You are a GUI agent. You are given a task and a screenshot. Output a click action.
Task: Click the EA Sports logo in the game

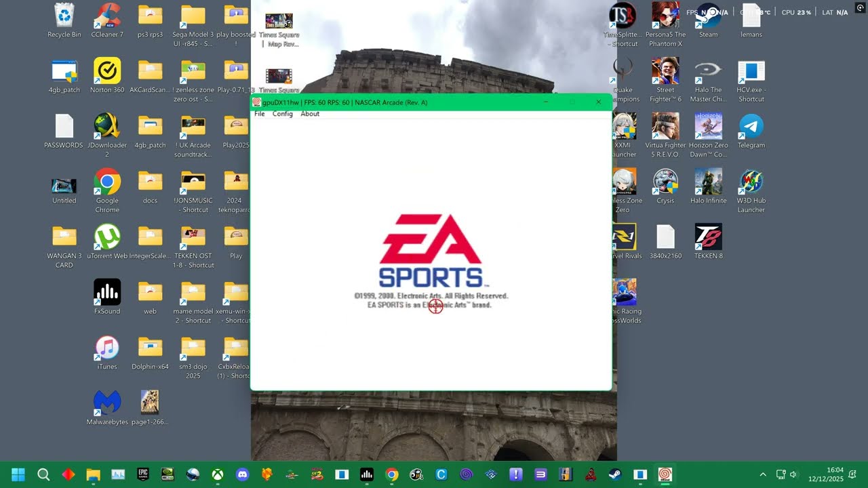[x=431, y=250]
